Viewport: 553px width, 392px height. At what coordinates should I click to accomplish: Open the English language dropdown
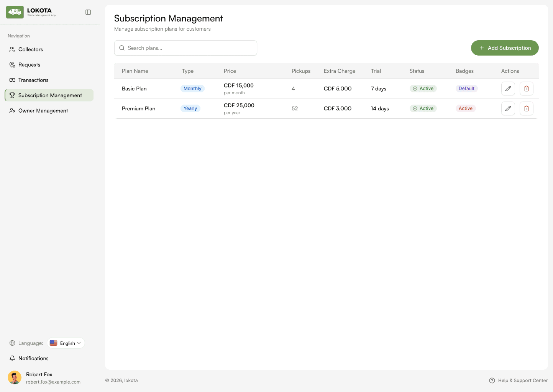point(66,343)
